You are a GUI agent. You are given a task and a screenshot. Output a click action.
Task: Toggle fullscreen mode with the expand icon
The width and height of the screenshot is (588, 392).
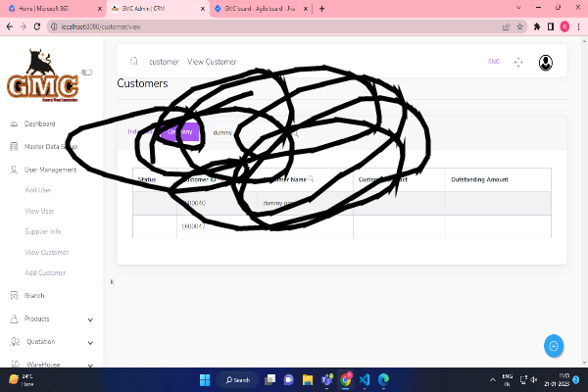click(518, 62)
